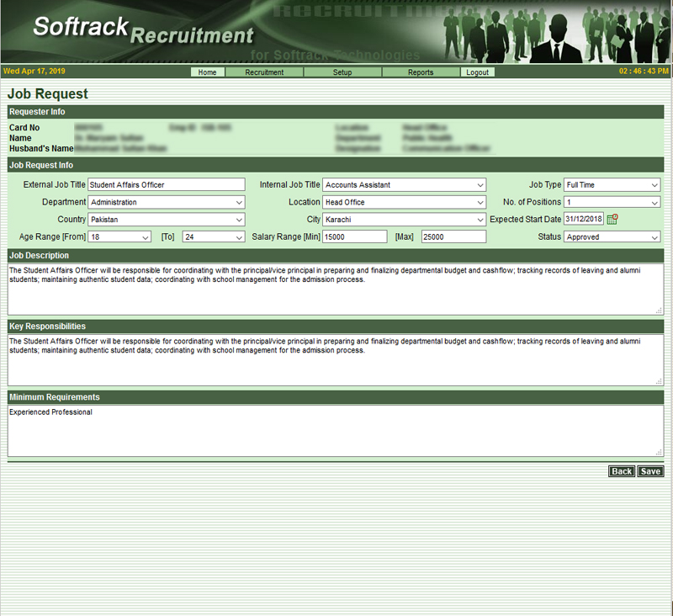This screenshot has height=616, width=673.
Task: Change the Status dropdown value
Action: [x=612, y=237]
